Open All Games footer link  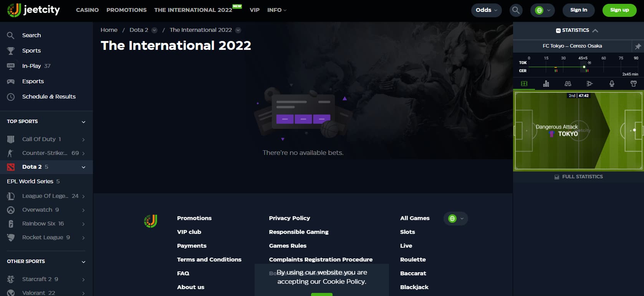[x=415, y=218]
